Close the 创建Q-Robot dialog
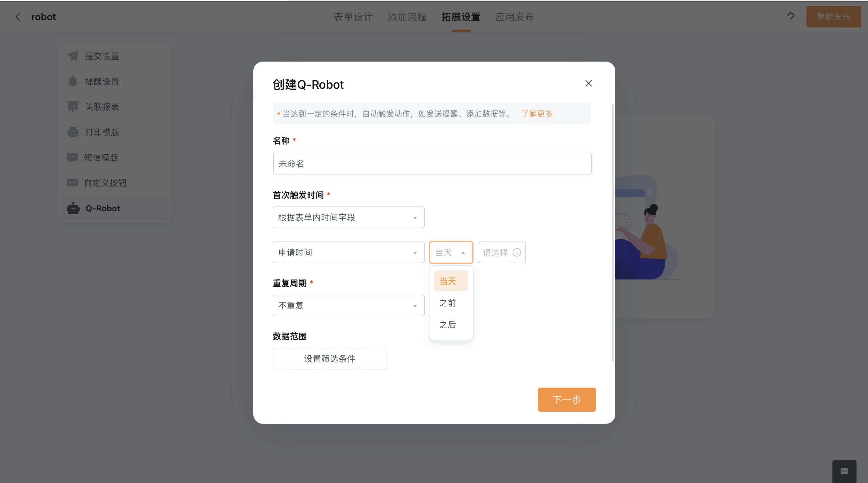 588,83
